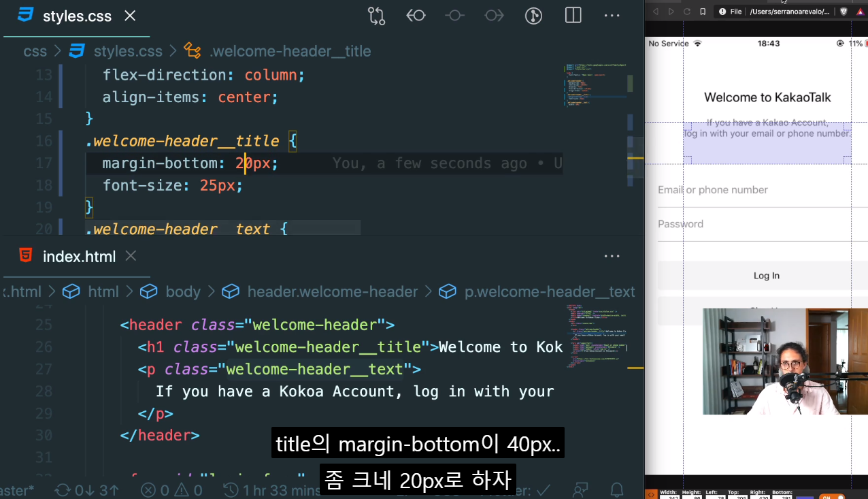Click the 'If you have a Kokoa Account' line
Image resolution: width=868 pixels, height=499 pixels.
355,391
